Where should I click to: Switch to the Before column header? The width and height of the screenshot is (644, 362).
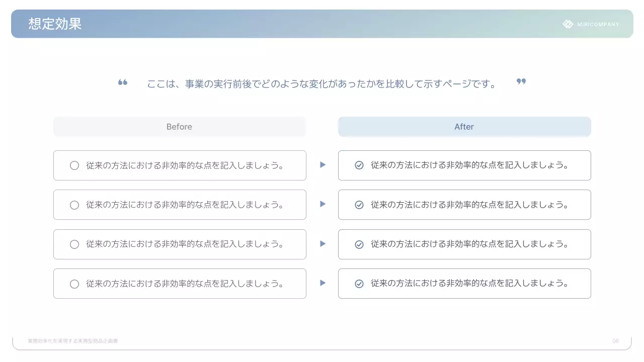[x=179, y=127]
